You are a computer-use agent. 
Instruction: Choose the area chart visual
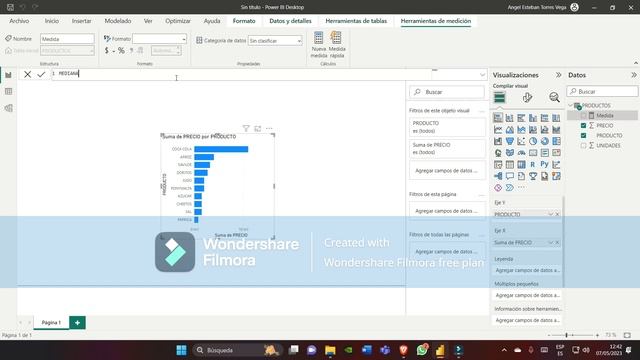point(510,130)
